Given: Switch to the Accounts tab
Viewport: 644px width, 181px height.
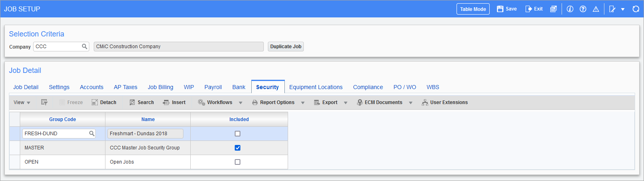Looking at the screenshot, I should pyautogui.click(x=92, y=87).
